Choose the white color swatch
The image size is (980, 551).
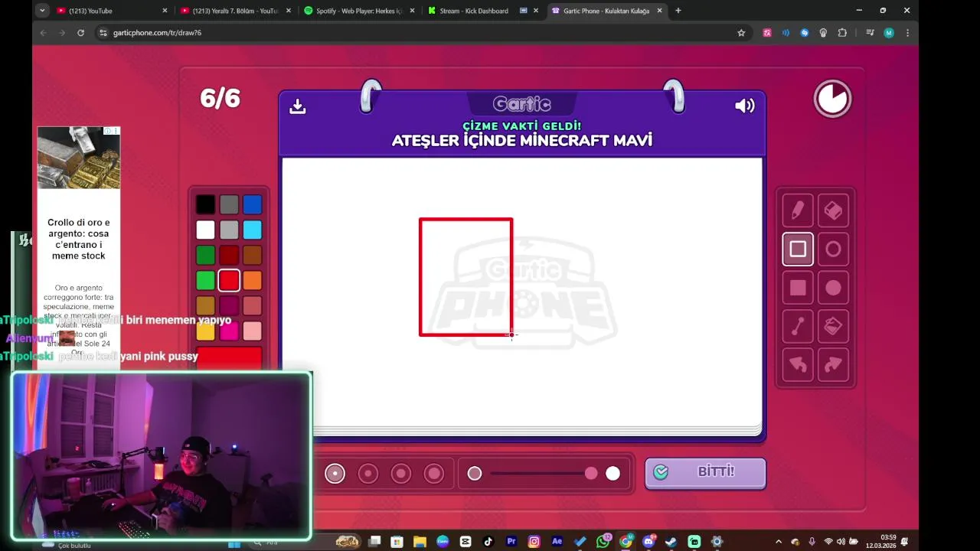pyautogui.click(x=205, y=230)
